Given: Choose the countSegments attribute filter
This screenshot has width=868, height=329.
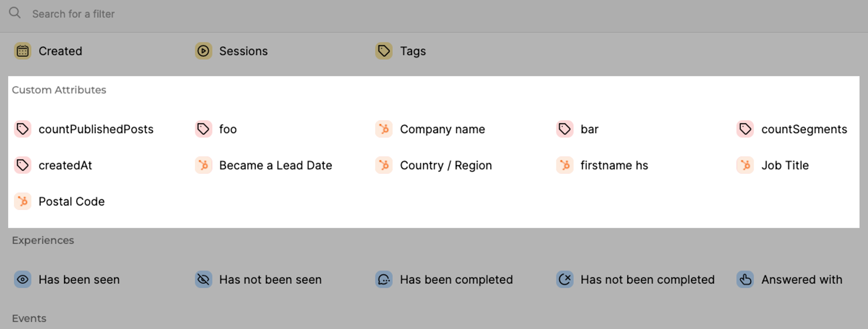Looking at the screenshot, I should (804, 129).
